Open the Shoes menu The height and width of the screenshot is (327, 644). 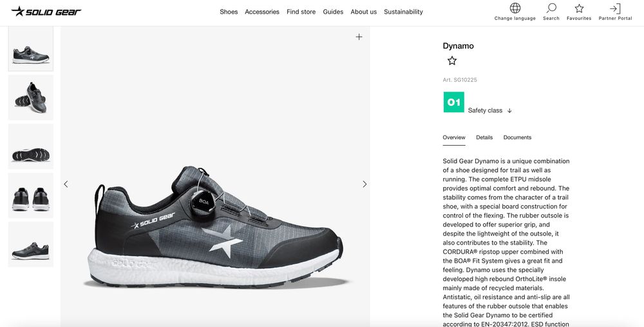click(x=229, y=12)
